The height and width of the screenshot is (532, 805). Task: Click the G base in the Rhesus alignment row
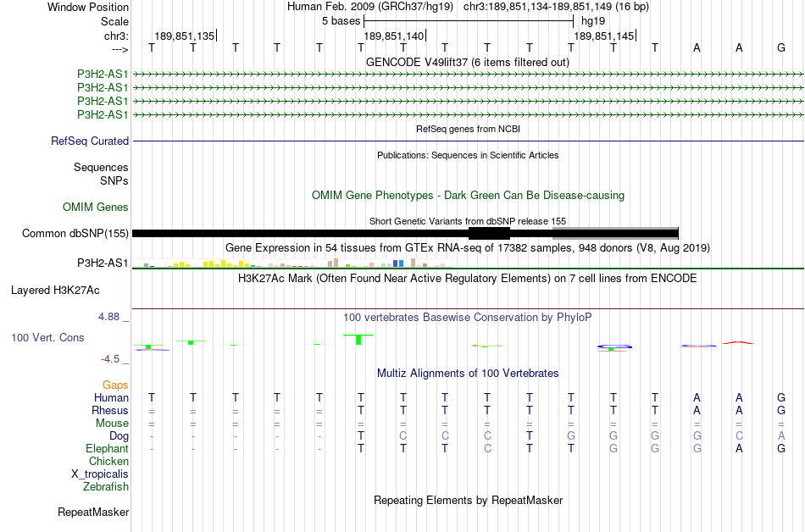coord(781,410)
